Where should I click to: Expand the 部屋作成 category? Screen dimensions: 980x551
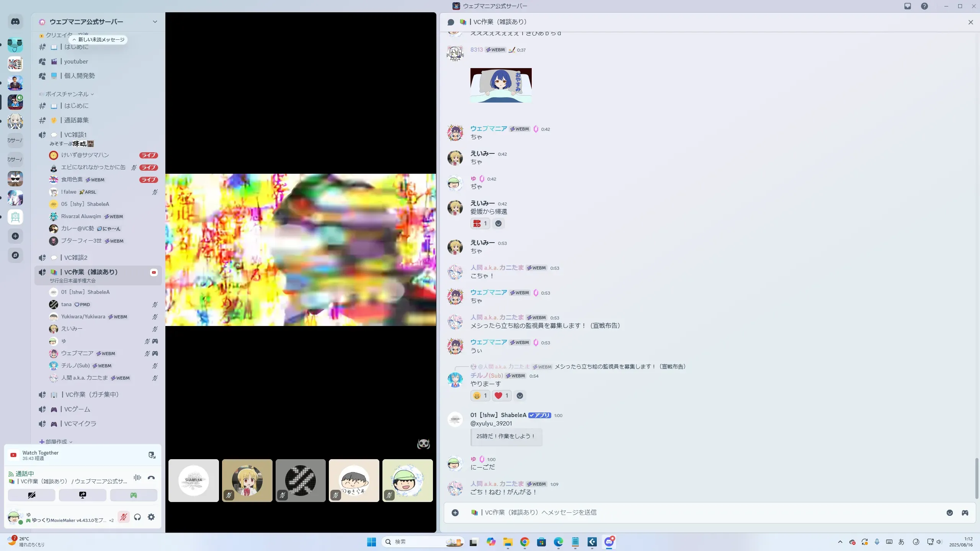tap(56, 442)
